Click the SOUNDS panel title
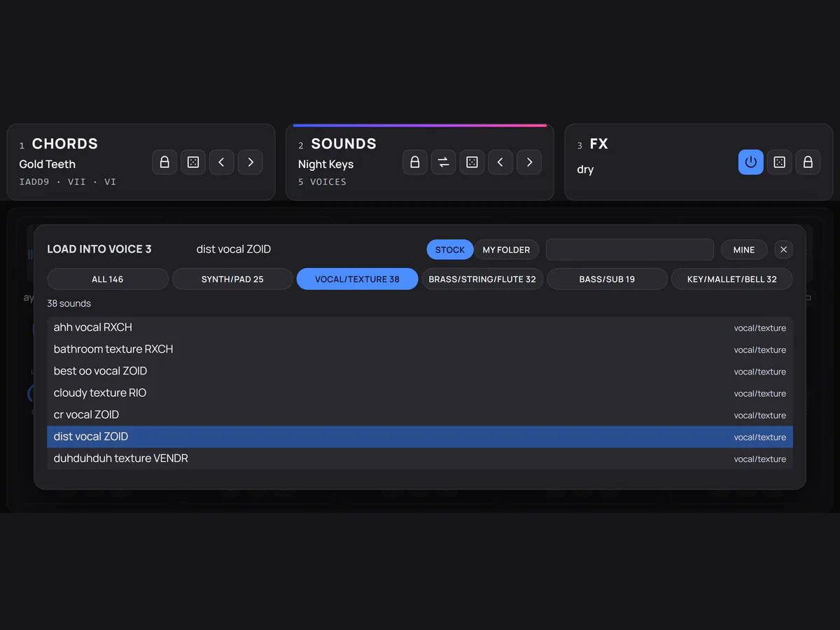Viewport: 840px width, 630px height. pos(344,143)
